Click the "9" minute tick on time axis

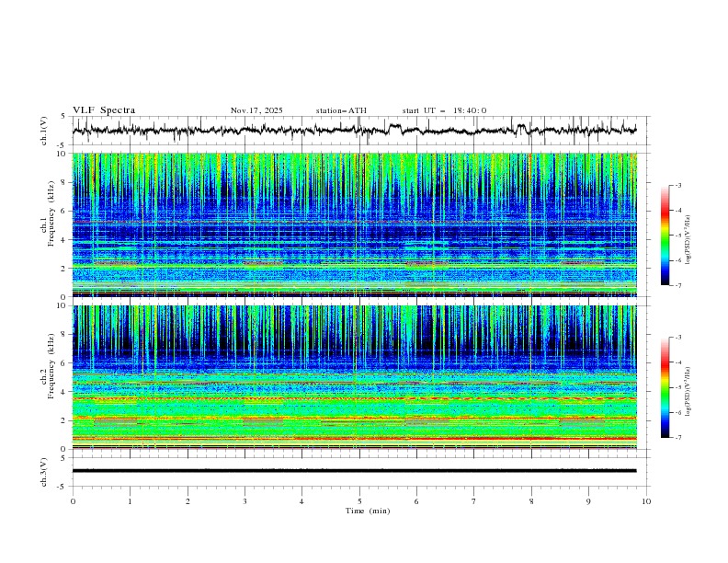pos(588,501)
